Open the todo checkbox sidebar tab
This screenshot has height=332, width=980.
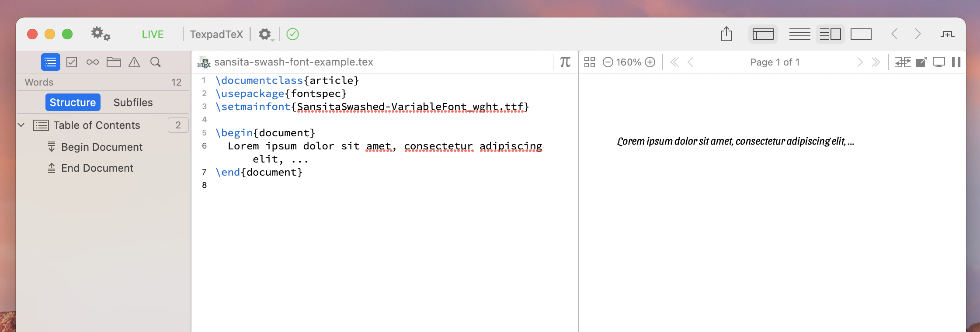(72, 62)
